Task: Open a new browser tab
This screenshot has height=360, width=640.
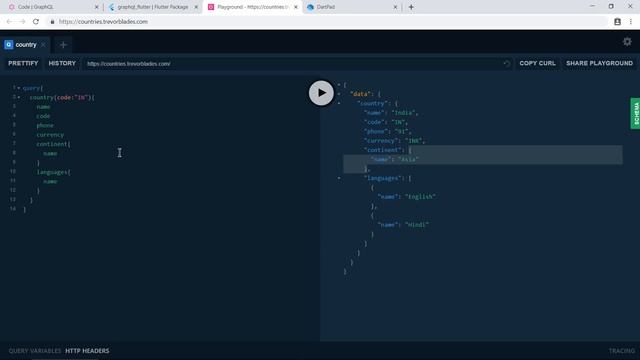Action: pyautogui.click(x=411, y=7)
